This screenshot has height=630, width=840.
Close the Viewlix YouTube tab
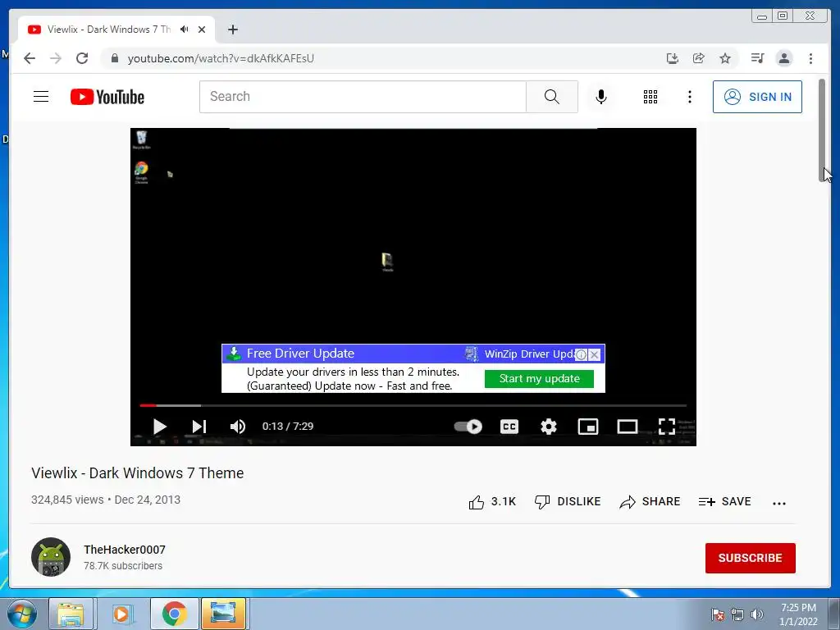(x=202, y=30)
